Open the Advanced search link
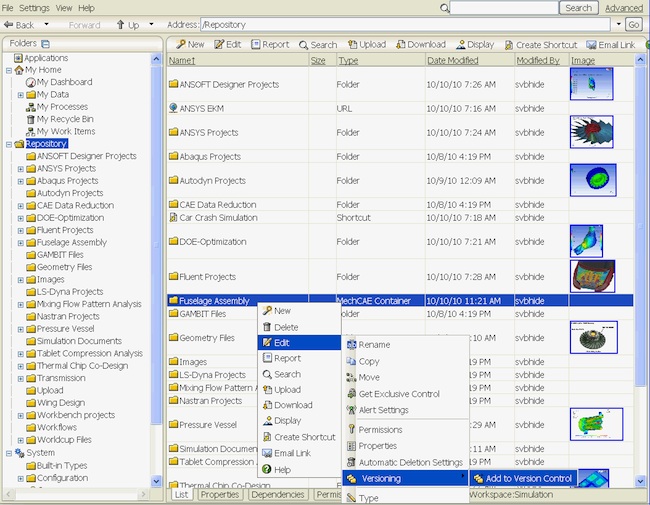Viewport: 650px width, 505px height. point(624,8)
